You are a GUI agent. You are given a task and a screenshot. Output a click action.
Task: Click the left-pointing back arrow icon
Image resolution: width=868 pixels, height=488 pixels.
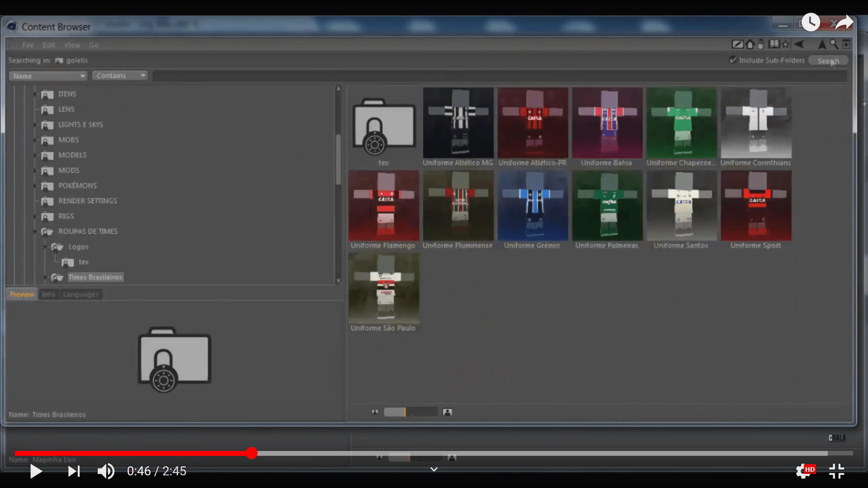click(x=799, y=44)
